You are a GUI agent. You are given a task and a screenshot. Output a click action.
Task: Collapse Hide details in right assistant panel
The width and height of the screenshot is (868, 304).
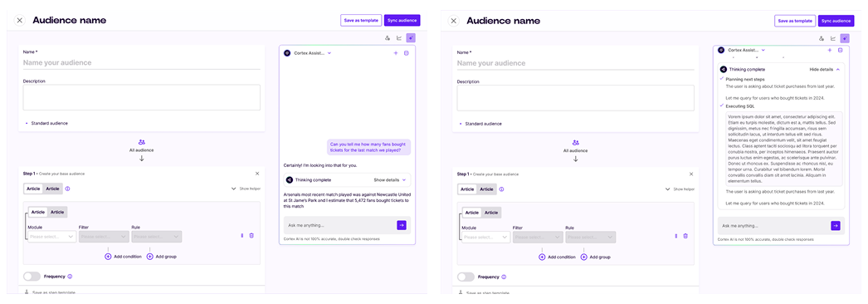click(824, 69)
